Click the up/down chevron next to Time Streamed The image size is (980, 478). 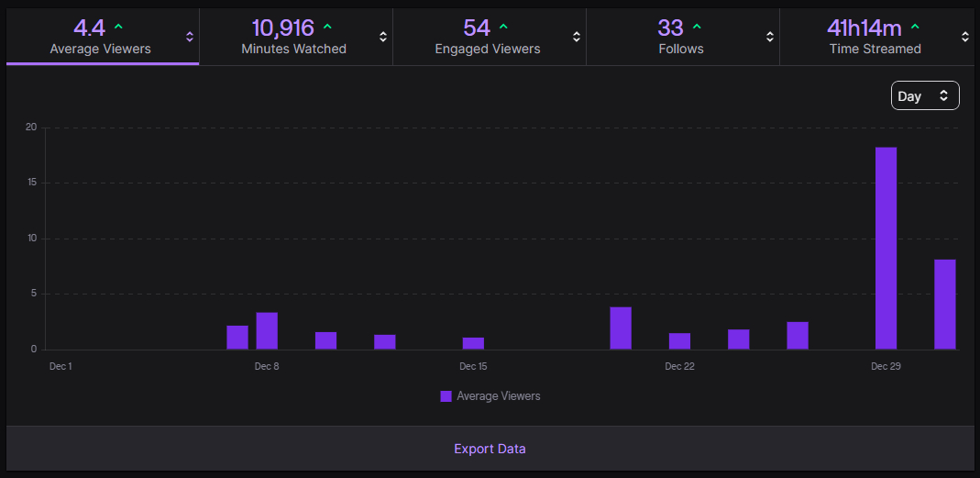[964, 37]
